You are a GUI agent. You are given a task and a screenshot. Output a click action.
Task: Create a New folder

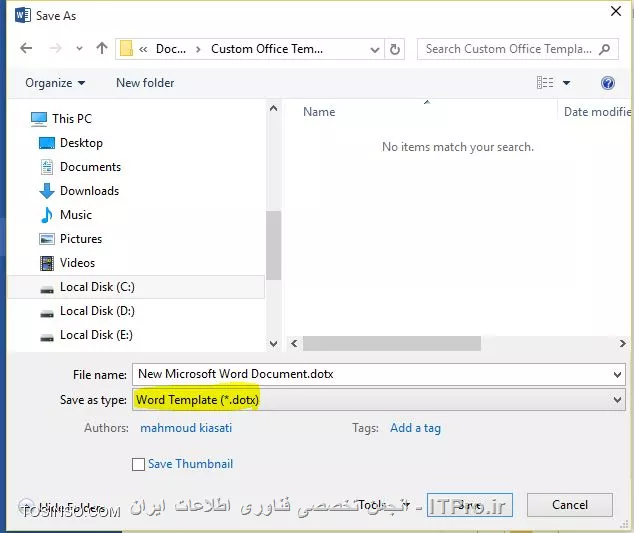pos(145,83)
